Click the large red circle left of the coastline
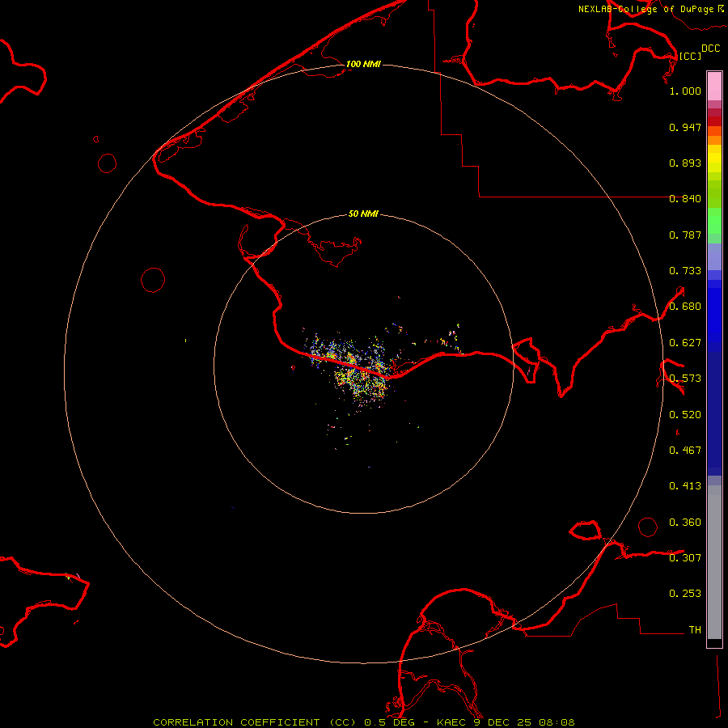The image size is (728, 728). (x=153, y=280)
